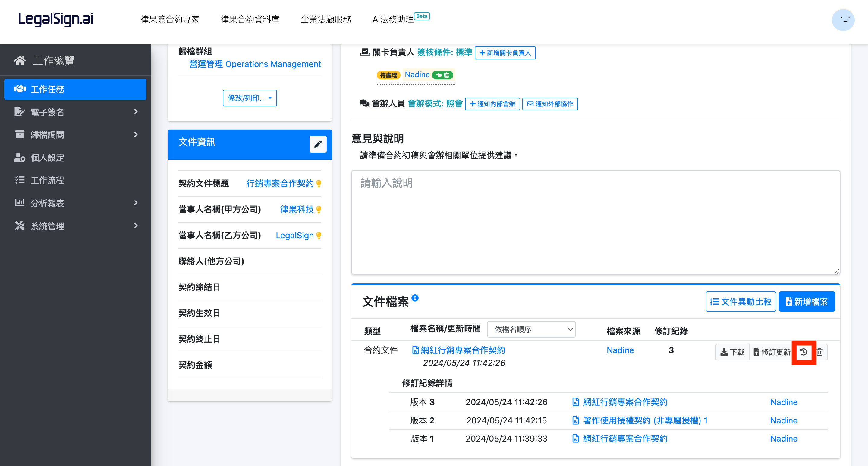This screenshot has width=868, height=466.
Task: Click the 通知外部協作 button
Action: tap(550, 104)
